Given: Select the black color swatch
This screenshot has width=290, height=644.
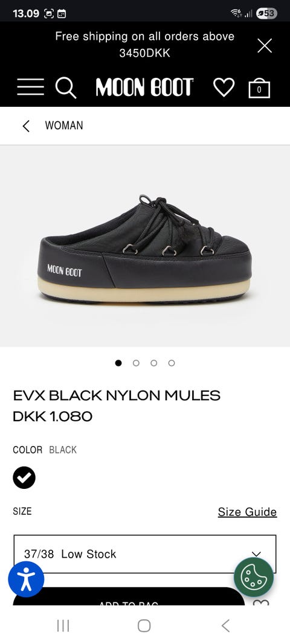Looking at the screenshot, I should [24, 477].
